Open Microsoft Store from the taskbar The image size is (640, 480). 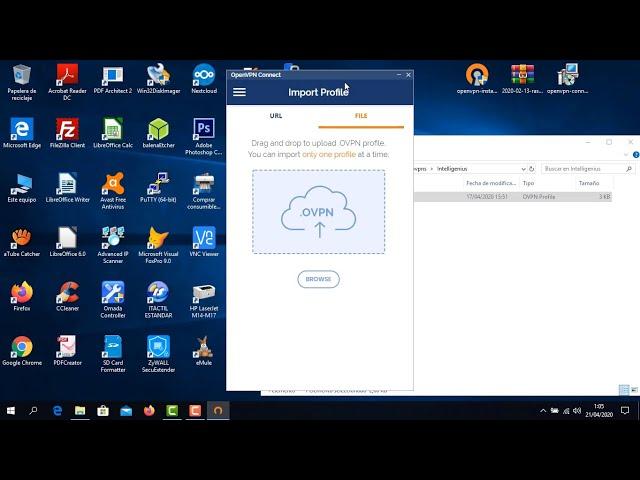tap(103, 411)
